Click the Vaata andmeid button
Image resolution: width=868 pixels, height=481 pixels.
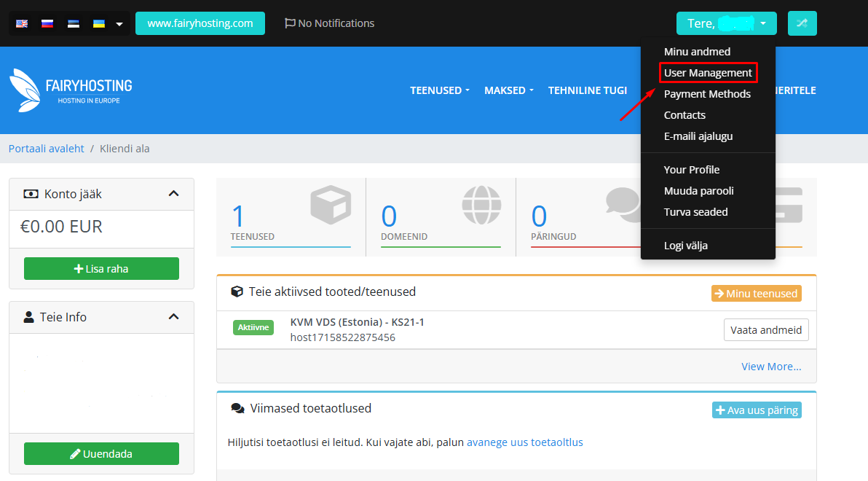pyautogui.click(x=765, y=329)
